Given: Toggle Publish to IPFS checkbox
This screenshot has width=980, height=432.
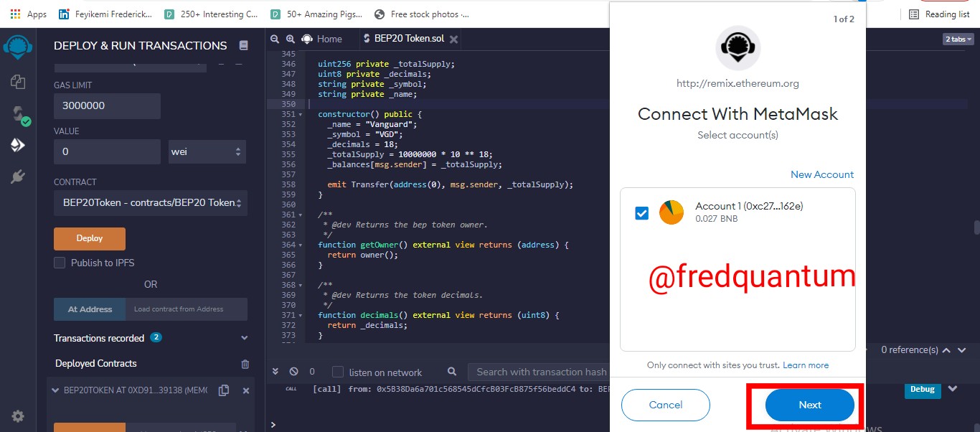Looking at the screenshot, I should pos(60,263).
